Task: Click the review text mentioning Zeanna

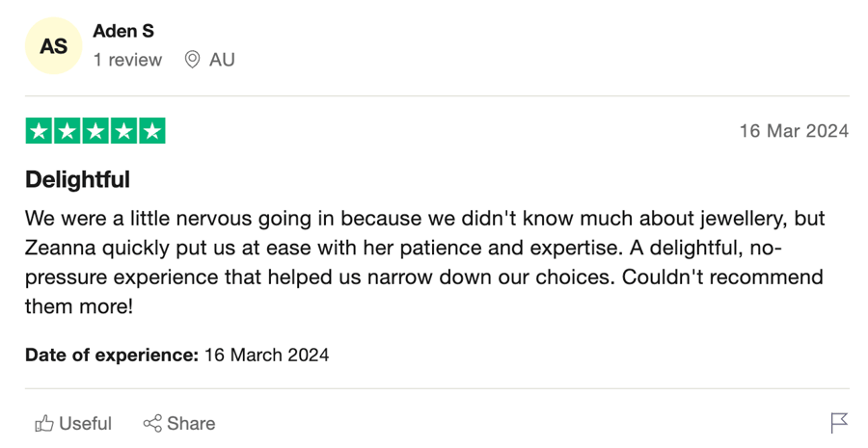Action: point(424,262)
